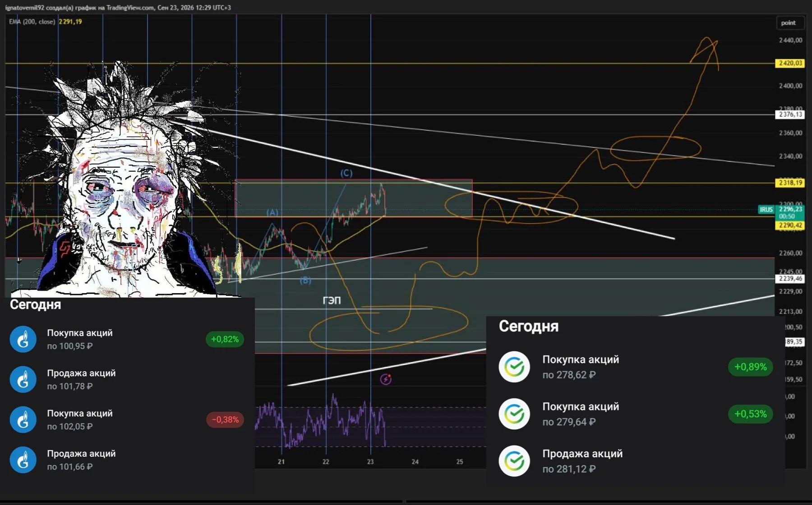Click the 'по 281,12 ₽' sale price text

coord(569,469)
